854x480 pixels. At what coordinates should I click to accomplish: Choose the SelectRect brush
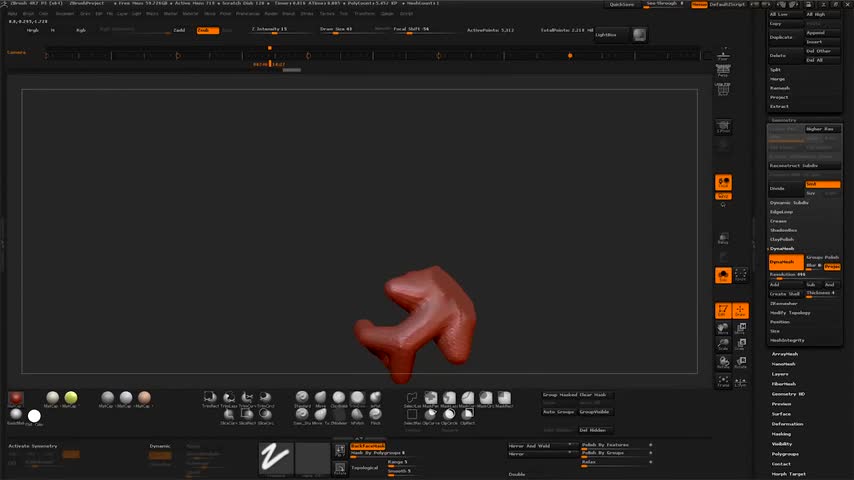click(412, 415)
